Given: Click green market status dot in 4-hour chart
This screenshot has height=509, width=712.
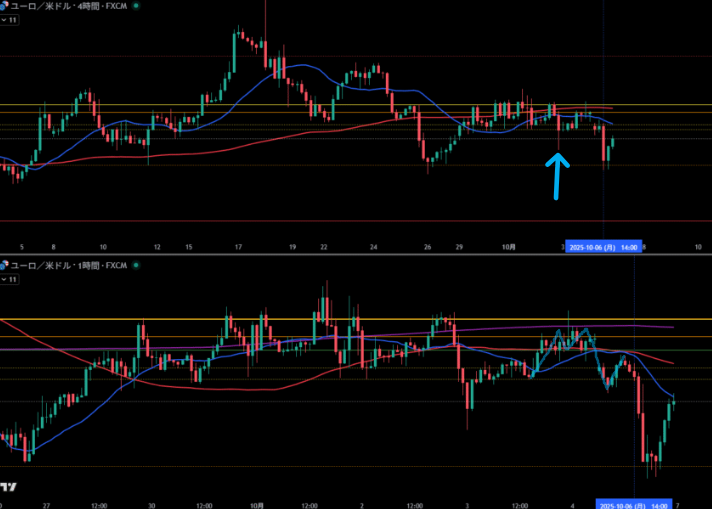Looking at the screenshot, I should 137,5.
